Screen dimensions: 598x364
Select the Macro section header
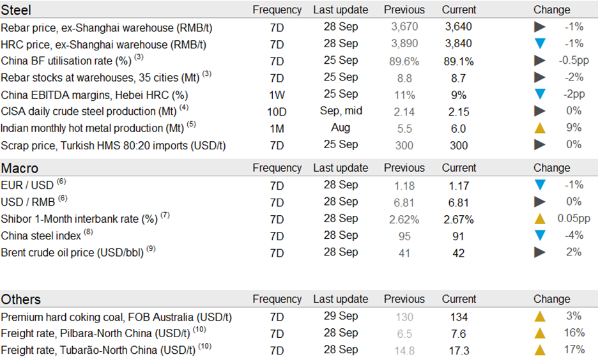pyautogui.click(x=20, y=169)
